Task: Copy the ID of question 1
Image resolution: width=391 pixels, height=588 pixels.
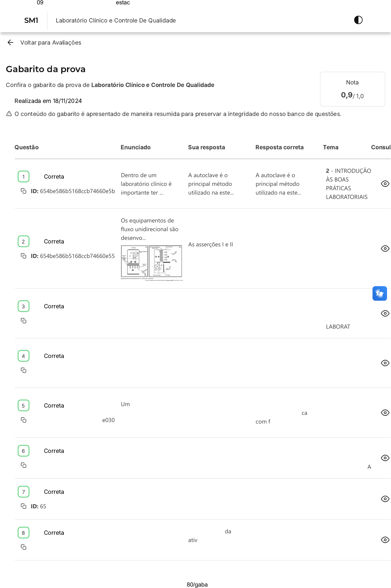Action: click(x=24, y=191)
